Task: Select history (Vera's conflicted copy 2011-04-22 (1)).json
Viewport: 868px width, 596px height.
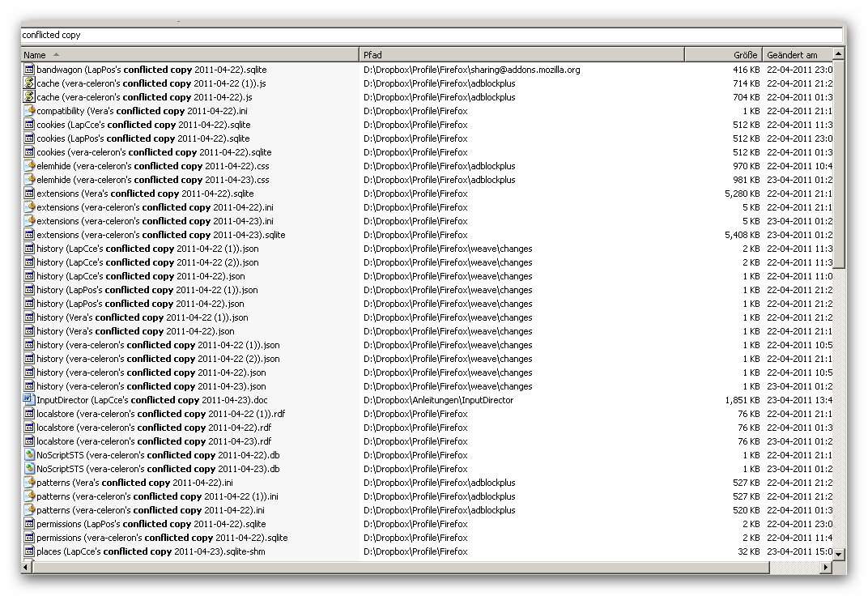Action: pyautogui.click(x=143, y=317)
